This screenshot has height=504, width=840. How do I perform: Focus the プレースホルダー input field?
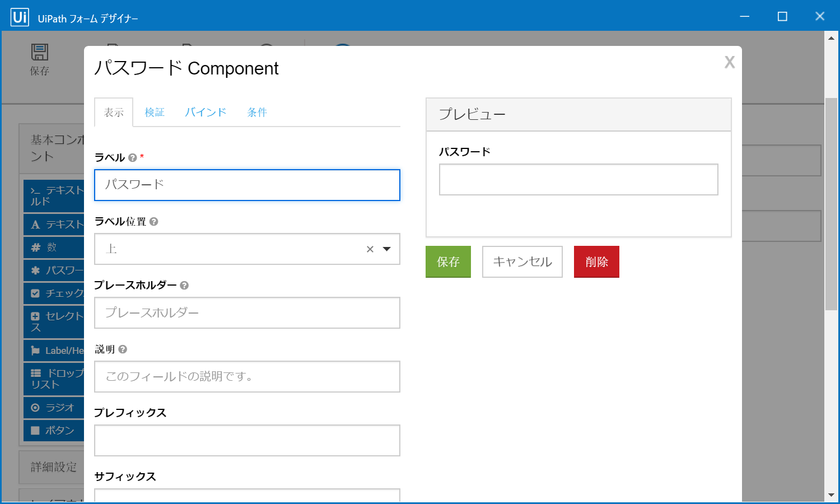pos(247,312)
